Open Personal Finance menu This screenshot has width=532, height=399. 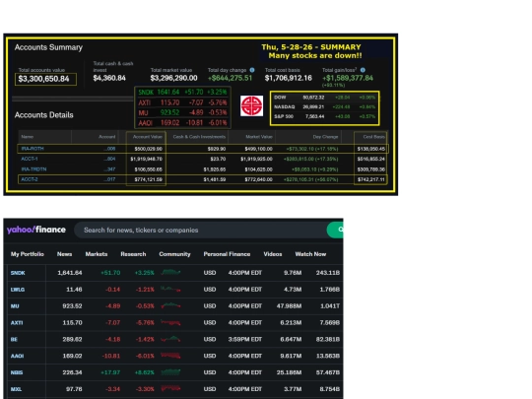(227, 254)
